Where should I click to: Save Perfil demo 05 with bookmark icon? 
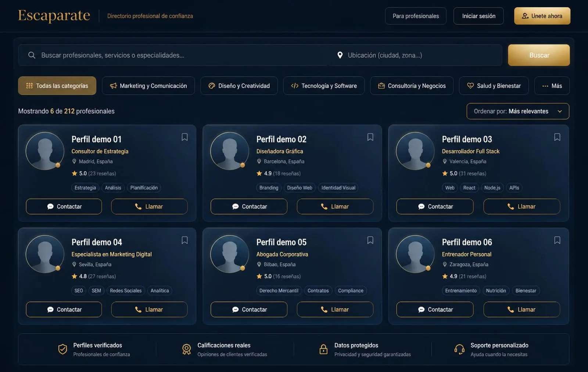tap(370, 240)
